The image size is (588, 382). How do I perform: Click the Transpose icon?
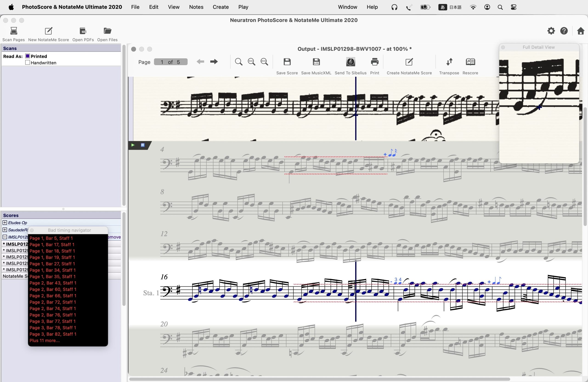(449, 62)
